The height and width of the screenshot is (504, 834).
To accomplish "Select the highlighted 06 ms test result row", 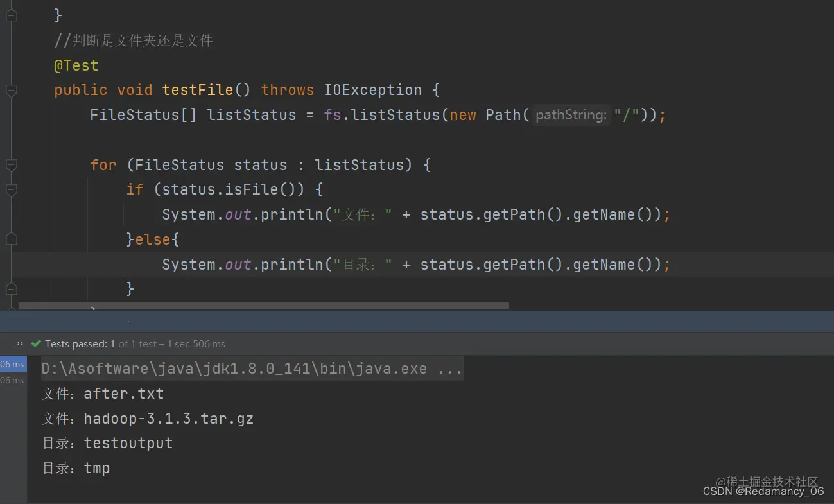I will point(13,364).
